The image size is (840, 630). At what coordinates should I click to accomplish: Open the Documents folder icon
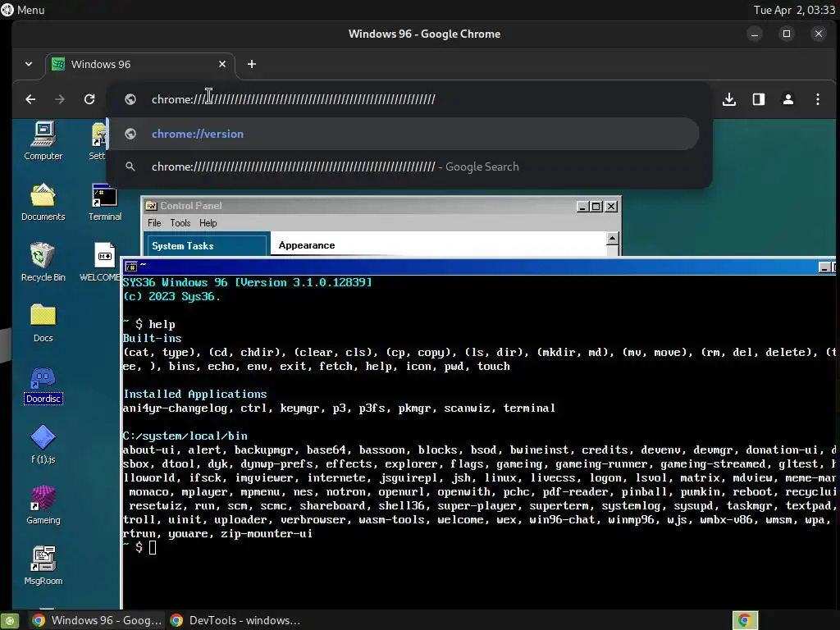[x=43, y=202]
